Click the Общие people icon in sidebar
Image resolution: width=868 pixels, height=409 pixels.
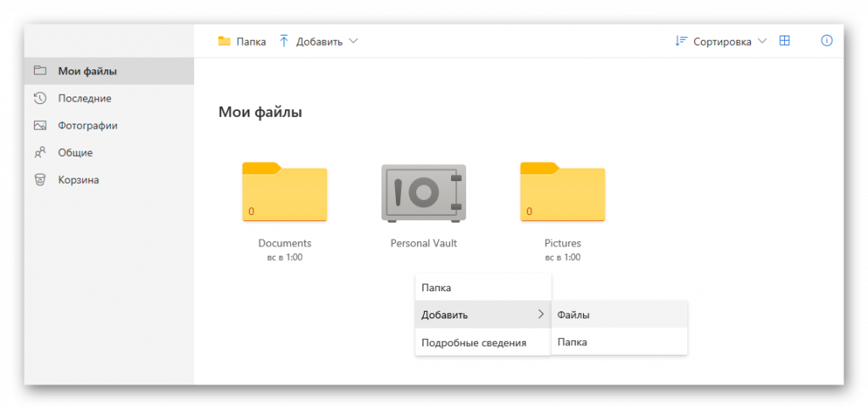pyautogui.click(x=40, y=152)
